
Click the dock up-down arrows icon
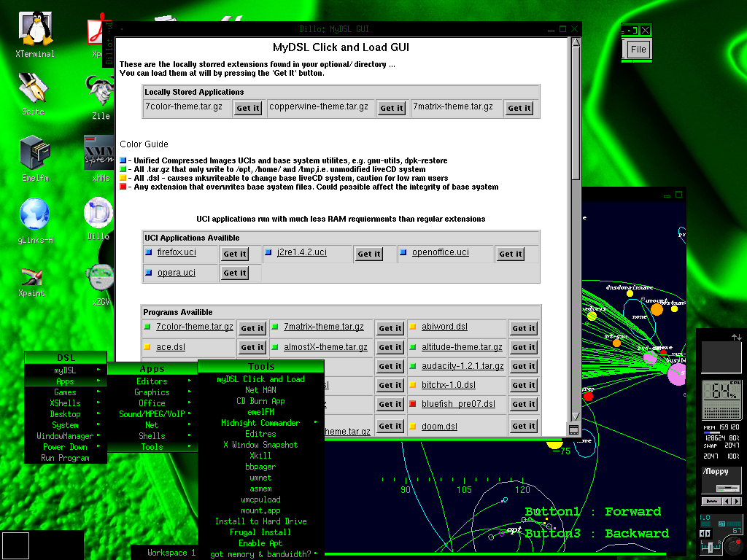click(x=737, y=337)
